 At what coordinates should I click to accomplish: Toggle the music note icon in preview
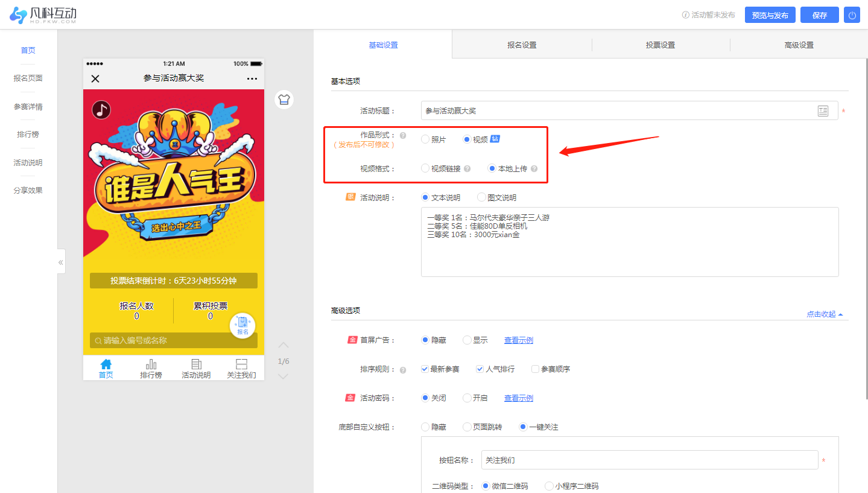pyautogui.click(x=101, y=109)
